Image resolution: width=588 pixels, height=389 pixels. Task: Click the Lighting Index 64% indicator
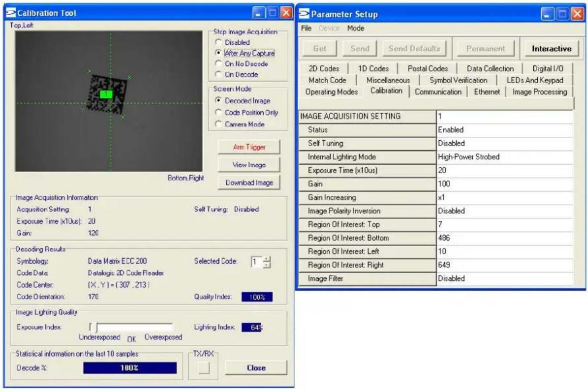click(x=252, y=327)
